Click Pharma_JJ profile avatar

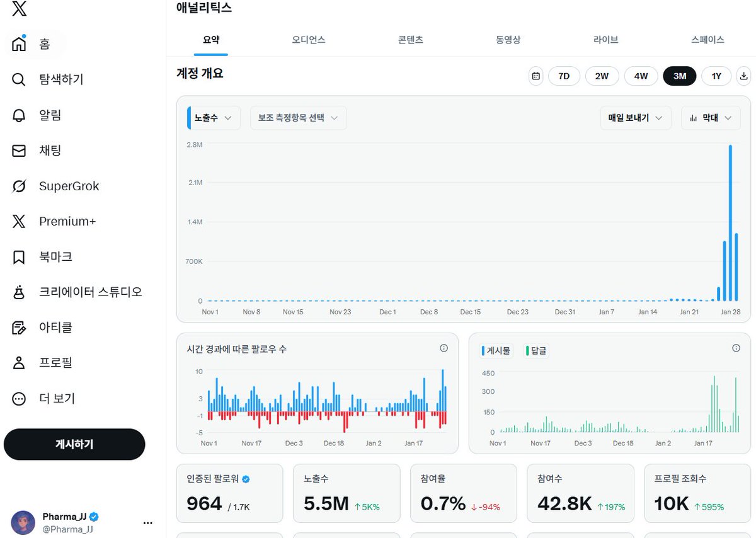point(23,523)
